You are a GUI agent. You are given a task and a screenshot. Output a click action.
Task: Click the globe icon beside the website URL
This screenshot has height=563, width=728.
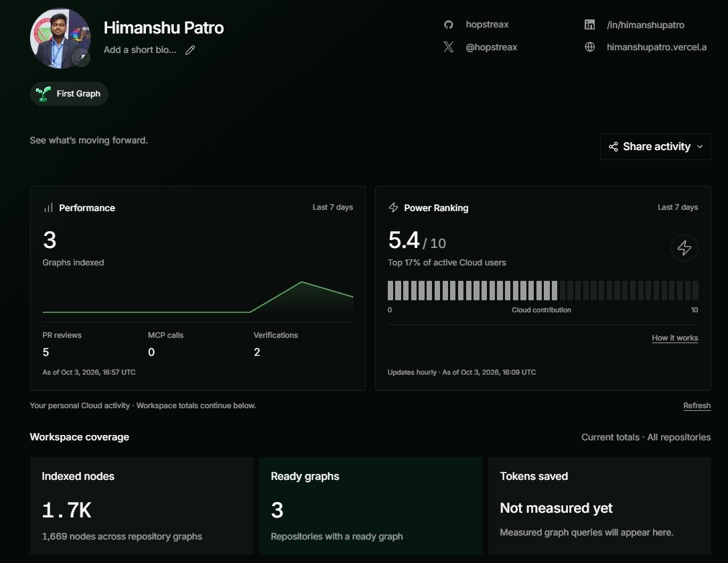(589, 47)
